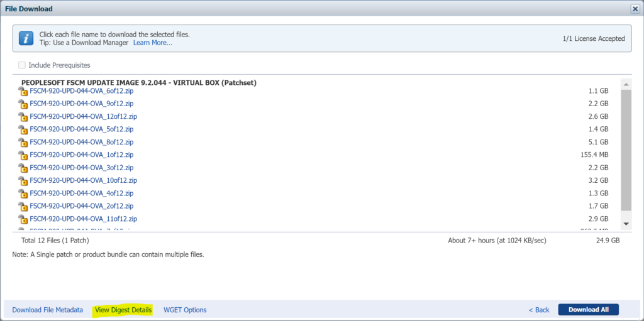Download FSCM-920-UPD-044-OVA_8of12.zip
The width and height of the screenshot is (644, 321).
(81, 142)
